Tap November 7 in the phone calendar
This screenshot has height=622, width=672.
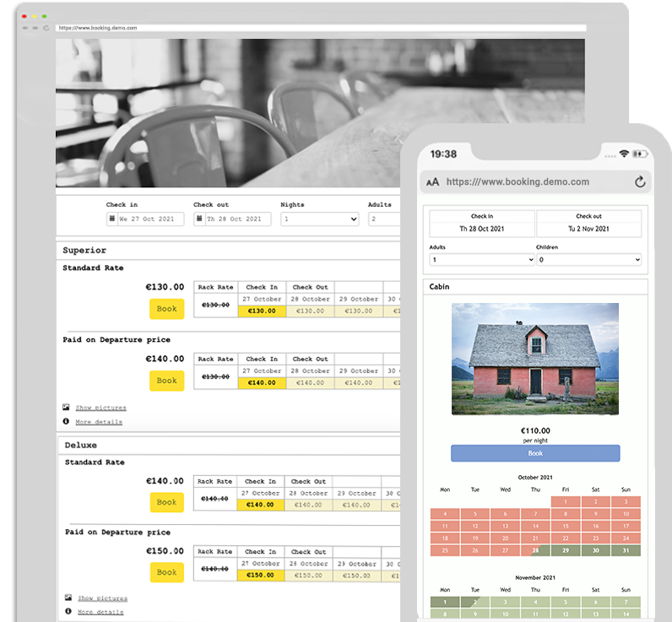626,602
